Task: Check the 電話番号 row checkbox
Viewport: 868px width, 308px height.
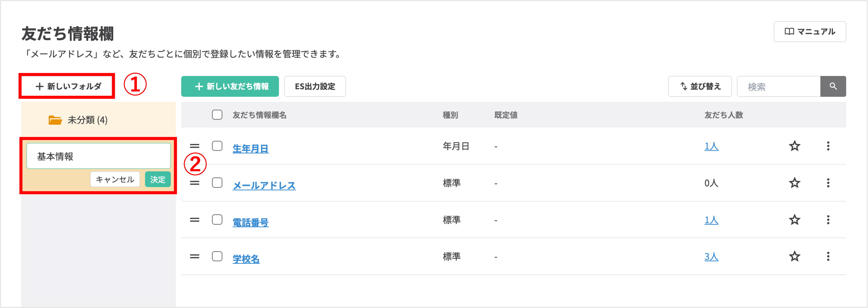Action: coord(217,220)
